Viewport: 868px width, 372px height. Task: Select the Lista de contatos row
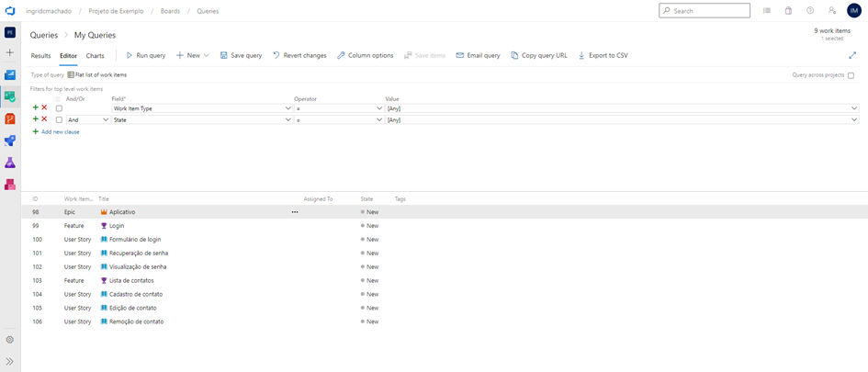(445, 280)
